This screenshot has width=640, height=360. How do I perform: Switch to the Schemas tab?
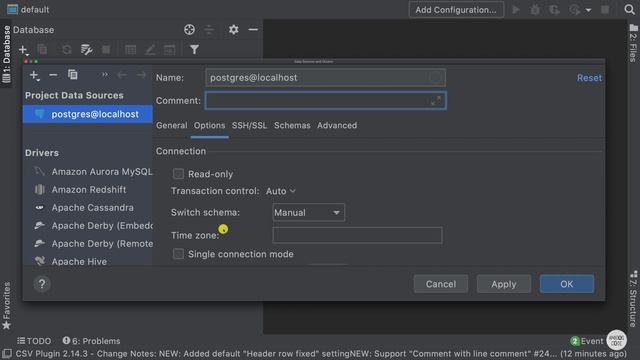(x=292, y=125)
